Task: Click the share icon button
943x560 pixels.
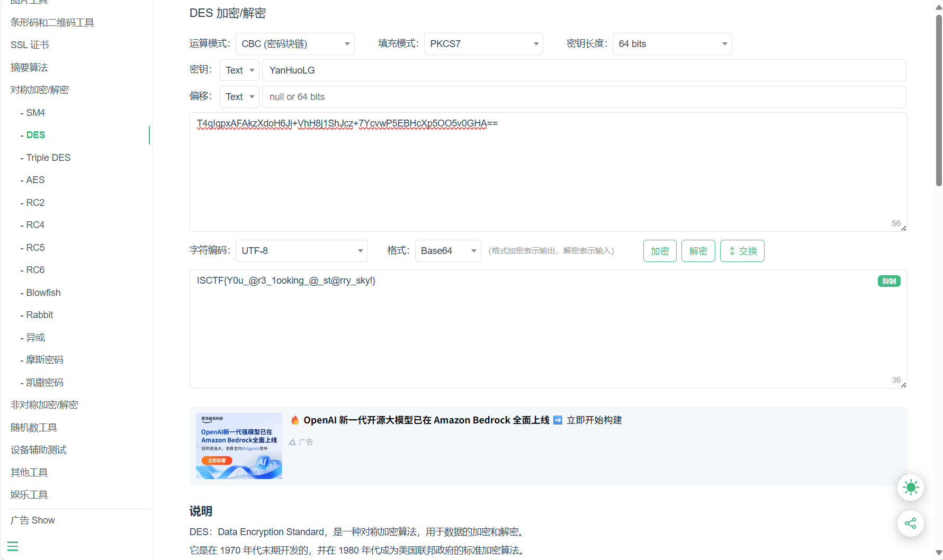Action: (x=910, y=523)
